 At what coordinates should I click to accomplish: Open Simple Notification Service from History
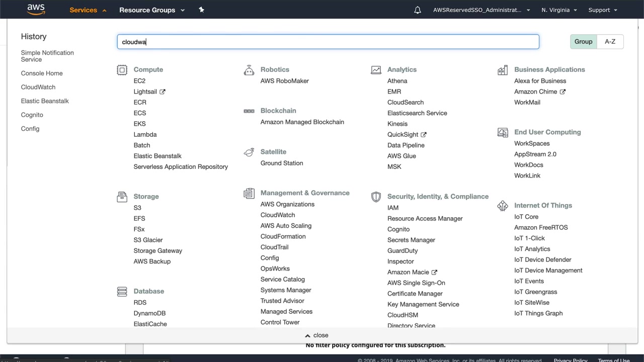[x=47, y=56]
